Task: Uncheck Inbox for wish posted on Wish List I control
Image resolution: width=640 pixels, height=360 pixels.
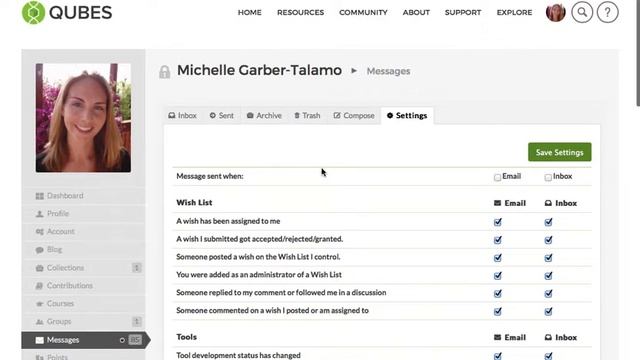Action: [548, 258]
